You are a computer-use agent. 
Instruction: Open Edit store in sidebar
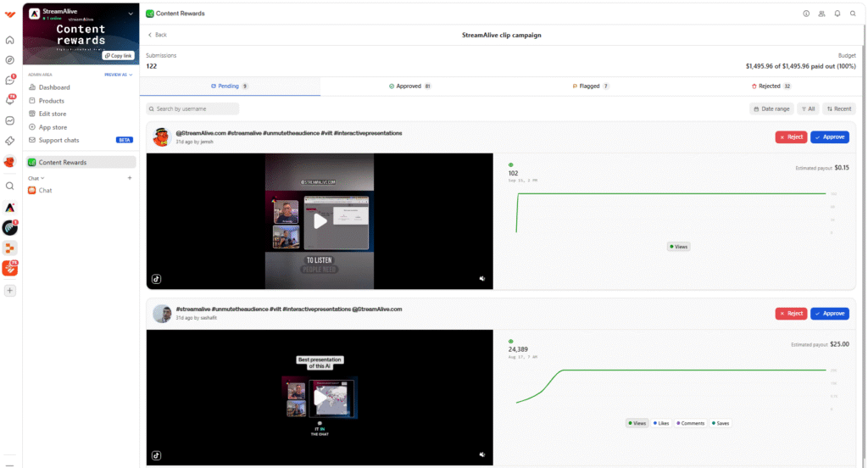coord(81,114)
